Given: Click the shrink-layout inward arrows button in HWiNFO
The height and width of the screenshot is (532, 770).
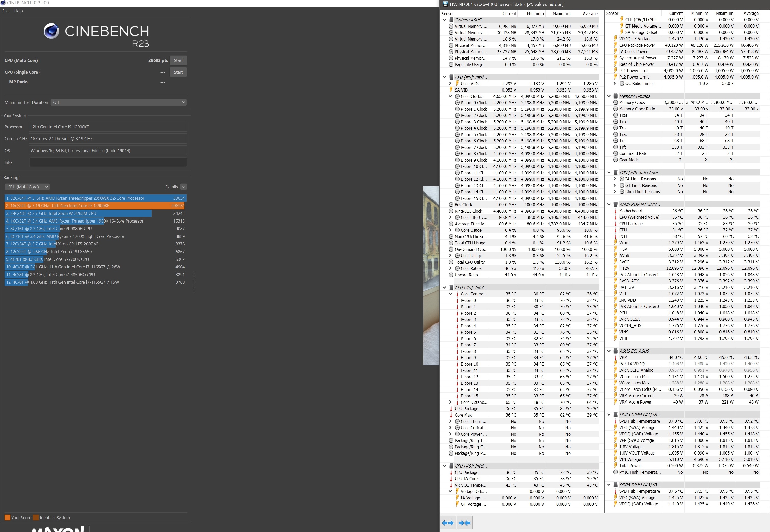Looking at the screenshot, I should pos(464,523).
